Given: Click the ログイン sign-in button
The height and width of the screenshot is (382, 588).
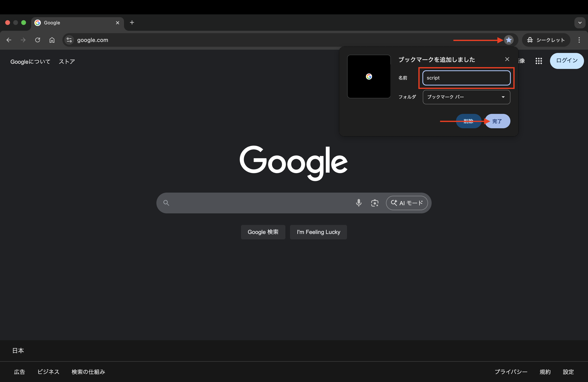Looking at the screenshot, I should pos(567,61).
